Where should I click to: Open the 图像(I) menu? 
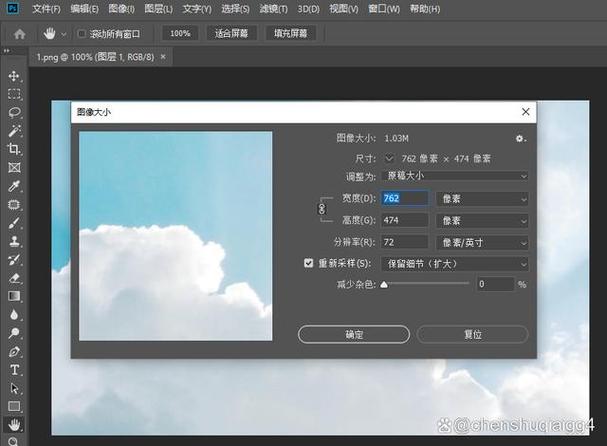click(122, 9)
